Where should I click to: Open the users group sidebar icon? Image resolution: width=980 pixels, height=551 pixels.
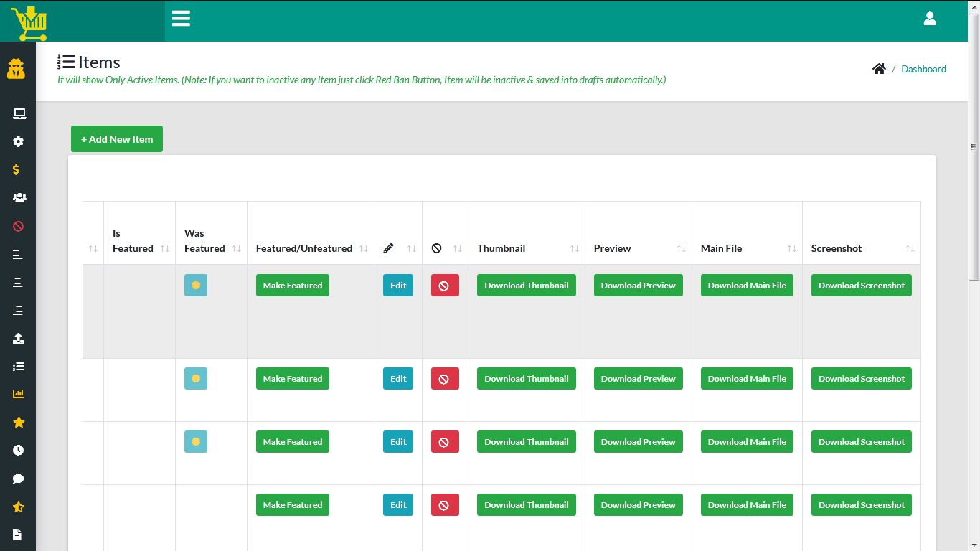point(19,198)
